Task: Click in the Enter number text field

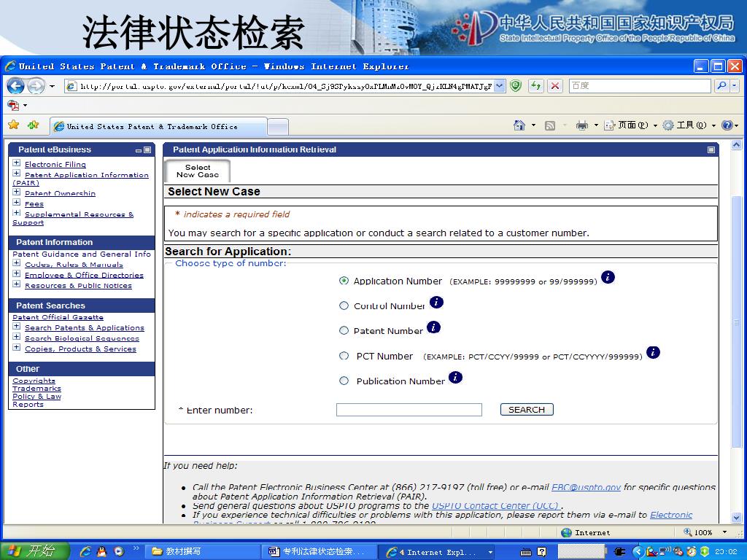Action: [409, 410]
